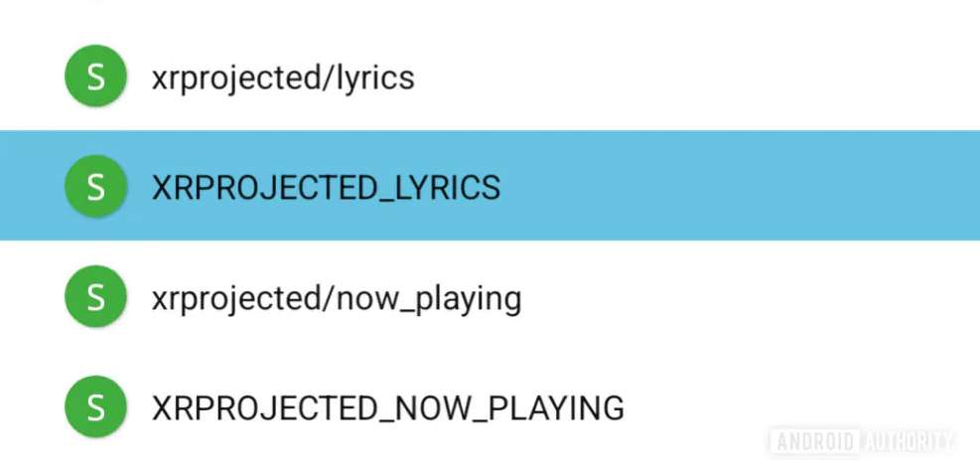Click white margin left of xrprojected/now_playing icon

(30, 297)
